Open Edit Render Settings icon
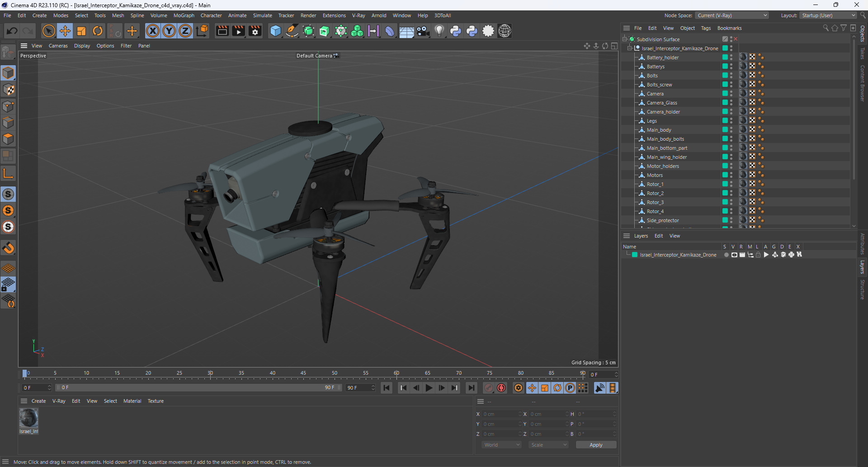Viewport: 868px width, 467px height. pyautogui.click(x=255, y=31)
